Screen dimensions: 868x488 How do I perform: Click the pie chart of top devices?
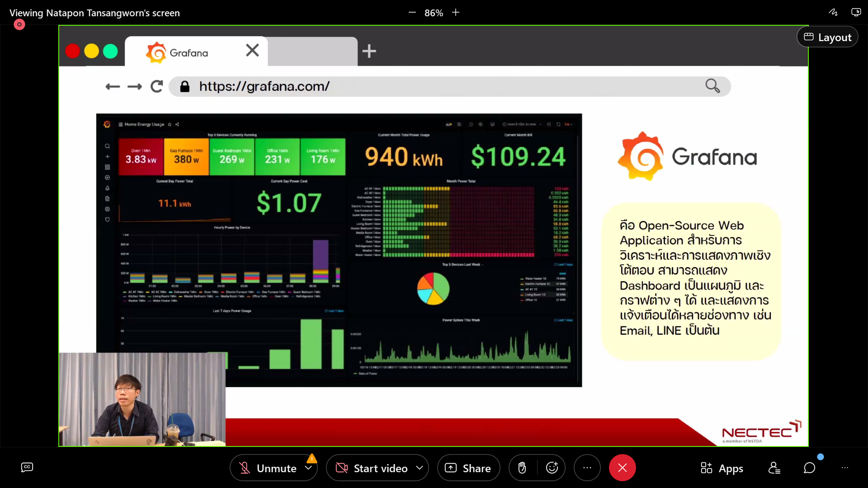[x=433, y=288]
